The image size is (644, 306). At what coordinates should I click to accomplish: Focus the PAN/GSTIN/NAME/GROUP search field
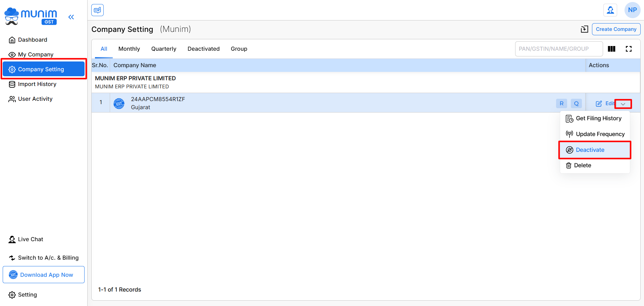[x=559, y=49]
